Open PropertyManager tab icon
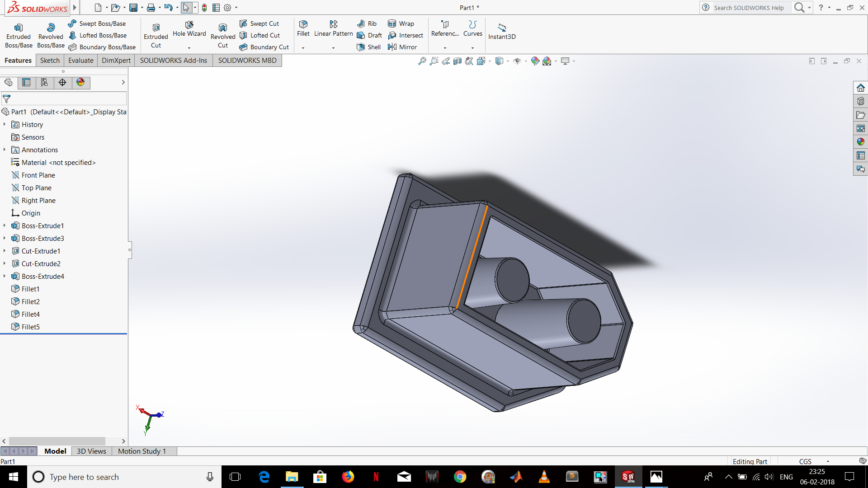Viewport: 868px width, 488px height. tap(26, 82)
